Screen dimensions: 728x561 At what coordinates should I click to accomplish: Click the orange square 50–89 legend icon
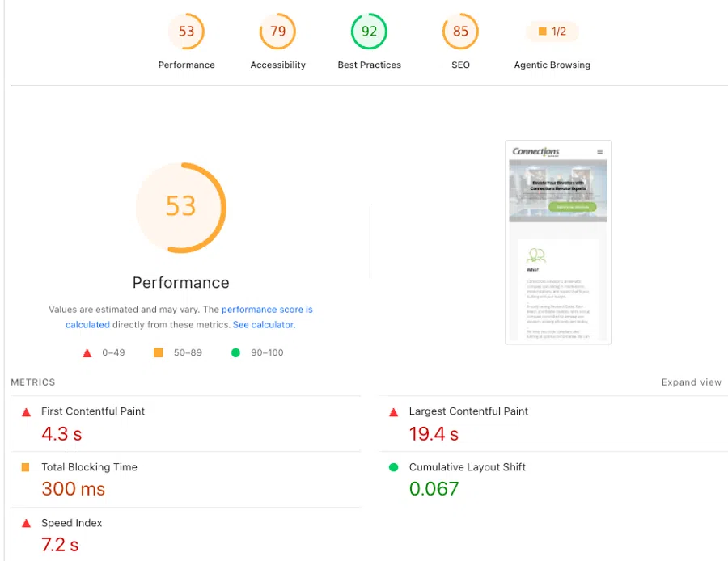point(159,352)
